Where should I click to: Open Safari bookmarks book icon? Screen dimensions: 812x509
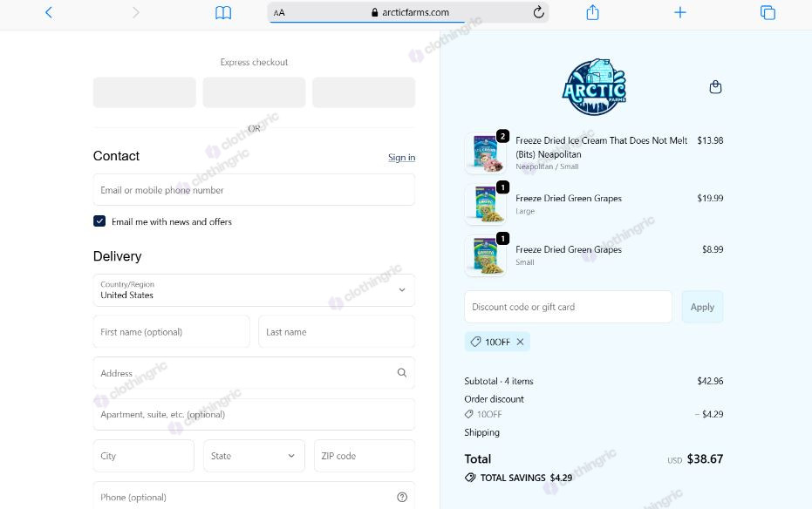click(223, 12)
